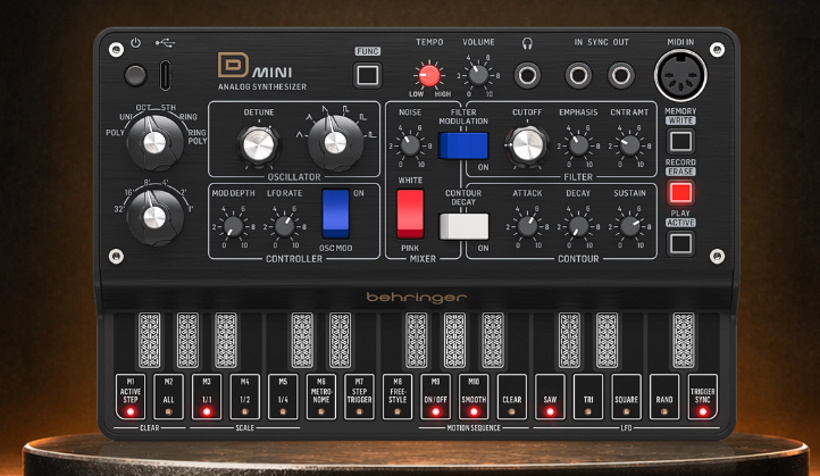
Task: Click the LFO RATE knob
Action: tap(284, 226)
